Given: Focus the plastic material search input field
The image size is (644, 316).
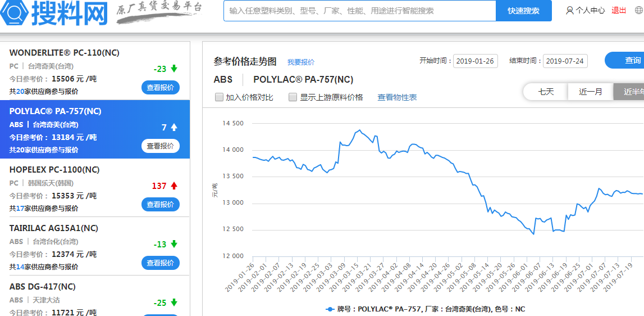Looking at the screenshot, I should click(359, 11).
